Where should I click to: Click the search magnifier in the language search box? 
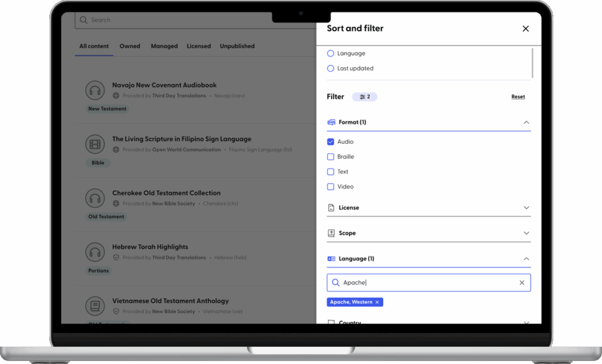(x=336, y=282)
